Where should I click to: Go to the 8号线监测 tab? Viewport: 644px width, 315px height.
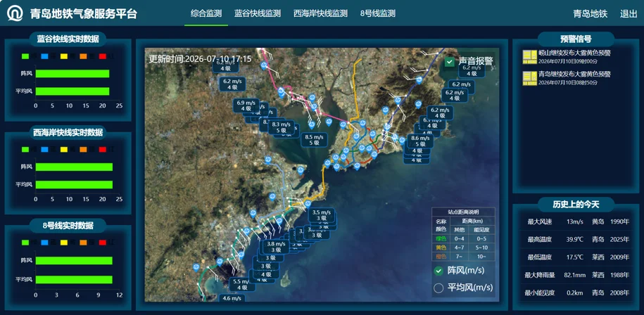(378, 13)
